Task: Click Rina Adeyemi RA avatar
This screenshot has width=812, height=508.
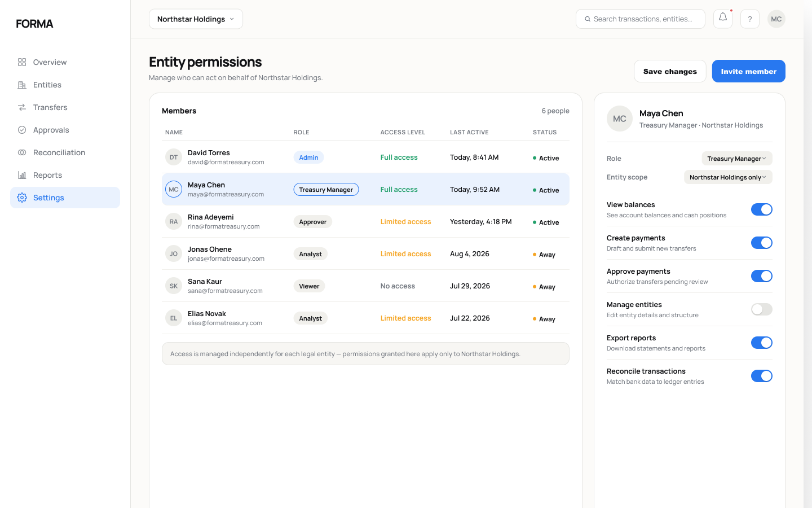Action: 174,222
